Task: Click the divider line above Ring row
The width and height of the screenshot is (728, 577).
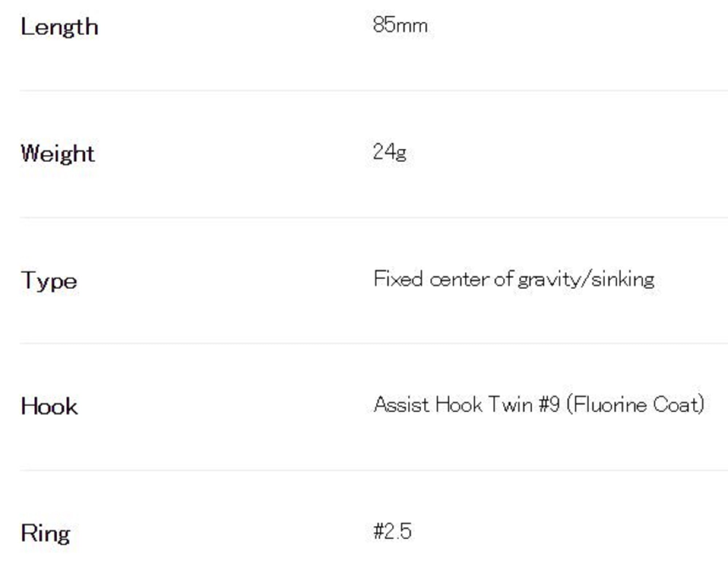Action: click(x=364, y=470)
